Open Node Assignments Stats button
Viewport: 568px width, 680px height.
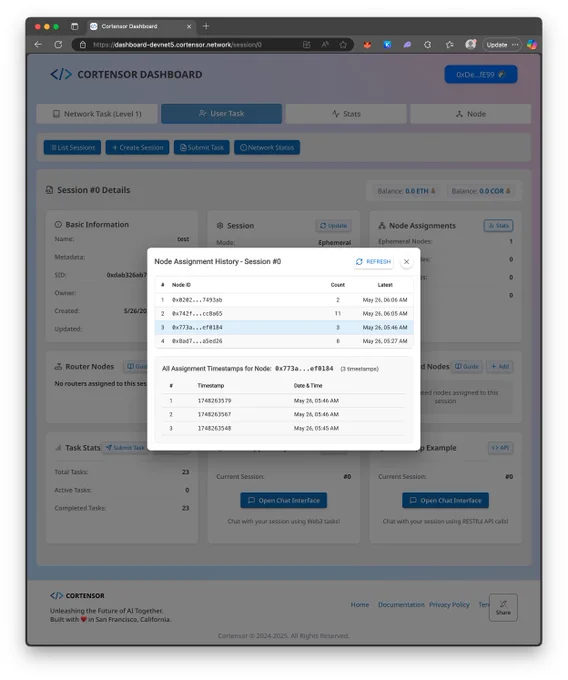tap(499, 226)
